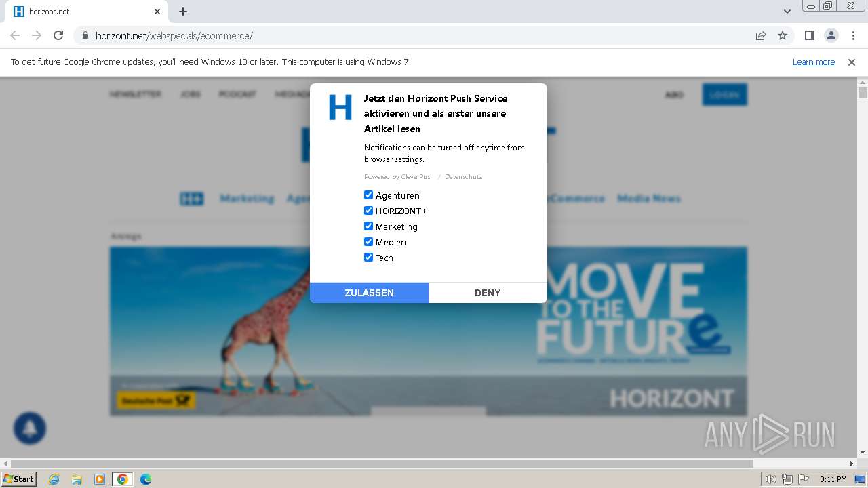Open the Powered by CleverPush link
This screenshot has height=488, width=868.
(x=399, y=177)
